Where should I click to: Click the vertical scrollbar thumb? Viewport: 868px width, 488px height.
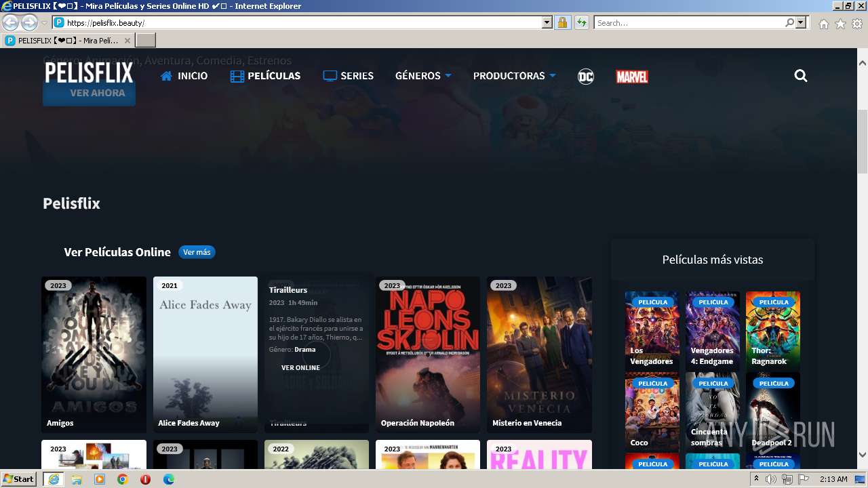863,142
